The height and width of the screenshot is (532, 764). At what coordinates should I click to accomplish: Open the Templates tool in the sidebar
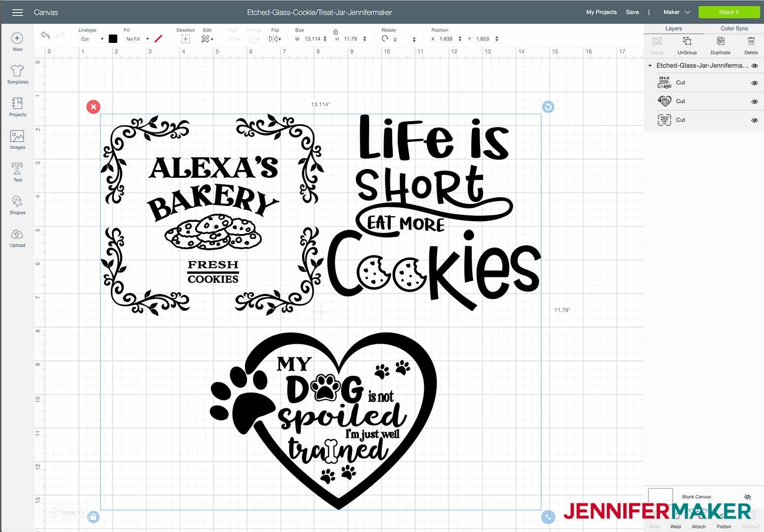17,74
